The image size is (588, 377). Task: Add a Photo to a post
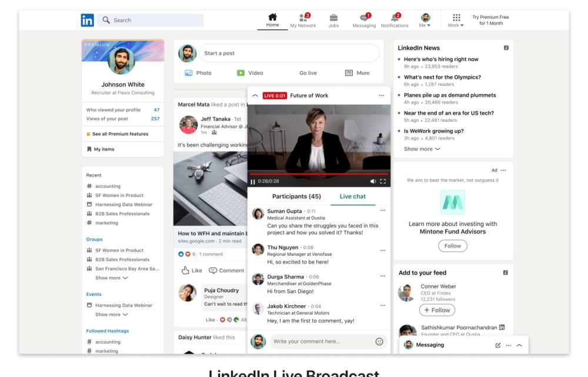click(x=198, y=73)
